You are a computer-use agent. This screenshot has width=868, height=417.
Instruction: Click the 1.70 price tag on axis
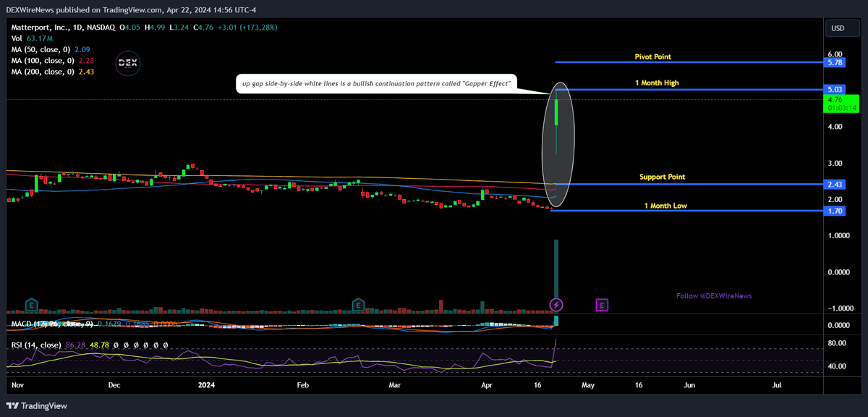(x=835, y=211)
